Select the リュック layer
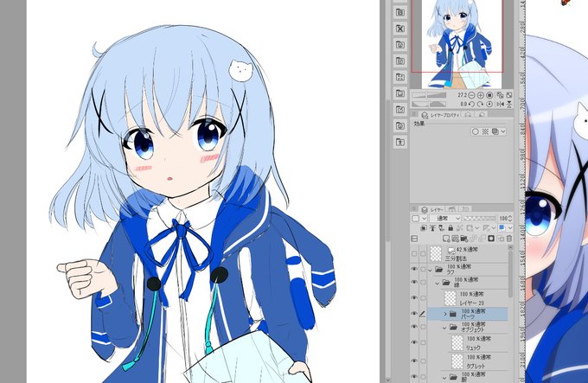Screen dimensions: 588x383 coord(467,343)
